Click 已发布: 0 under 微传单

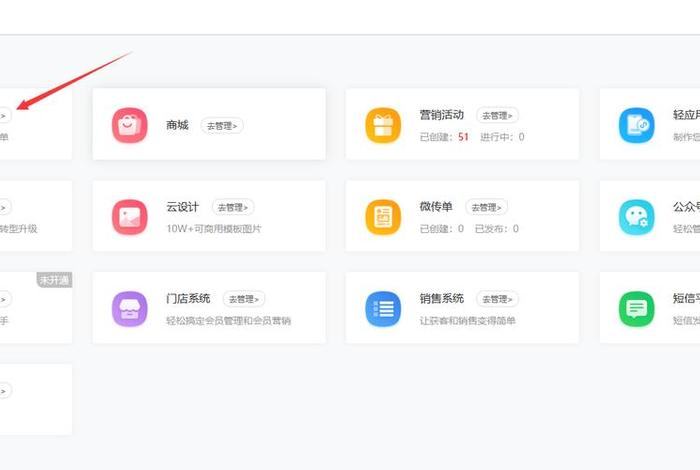point(497,229)
